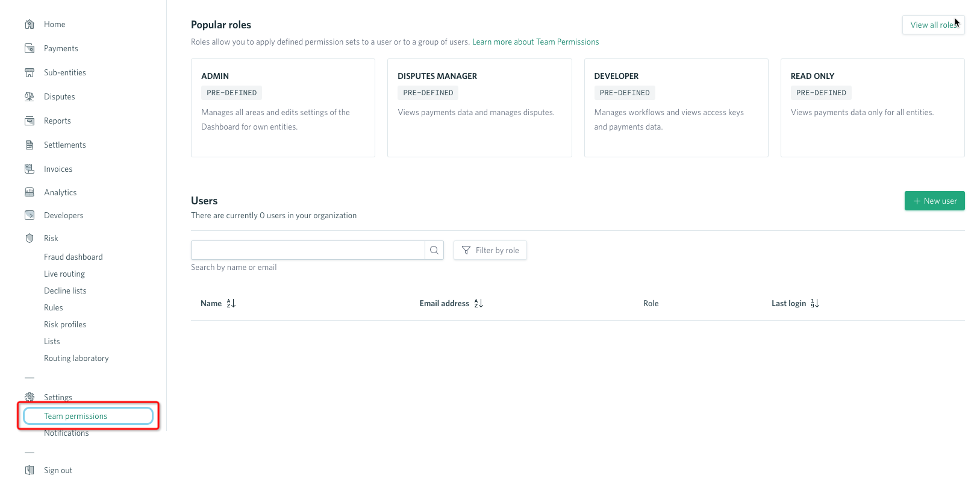Sort users by Email address column
The width and height of the screenshot is (980, 487).
(x=479, y=303)
